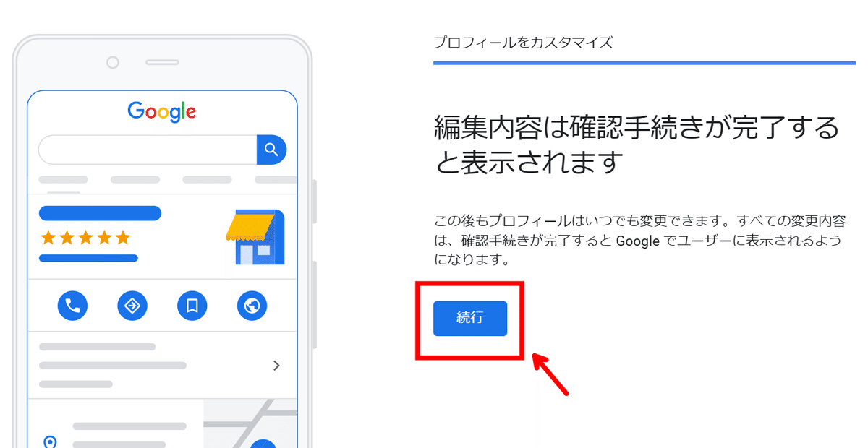Select the map pin location icon
868x448 pixels.
(x=50, y=441)
